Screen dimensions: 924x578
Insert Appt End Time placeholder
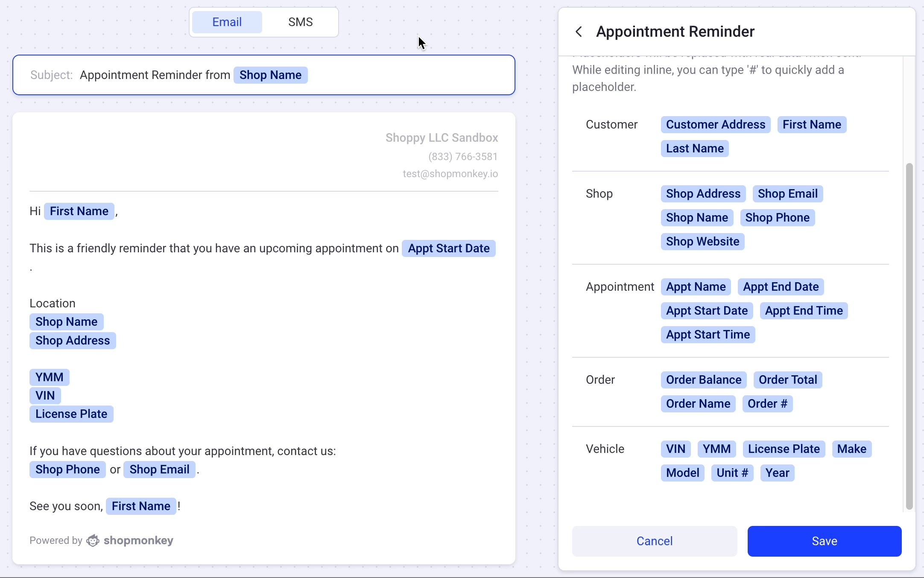tap(804, 311)
